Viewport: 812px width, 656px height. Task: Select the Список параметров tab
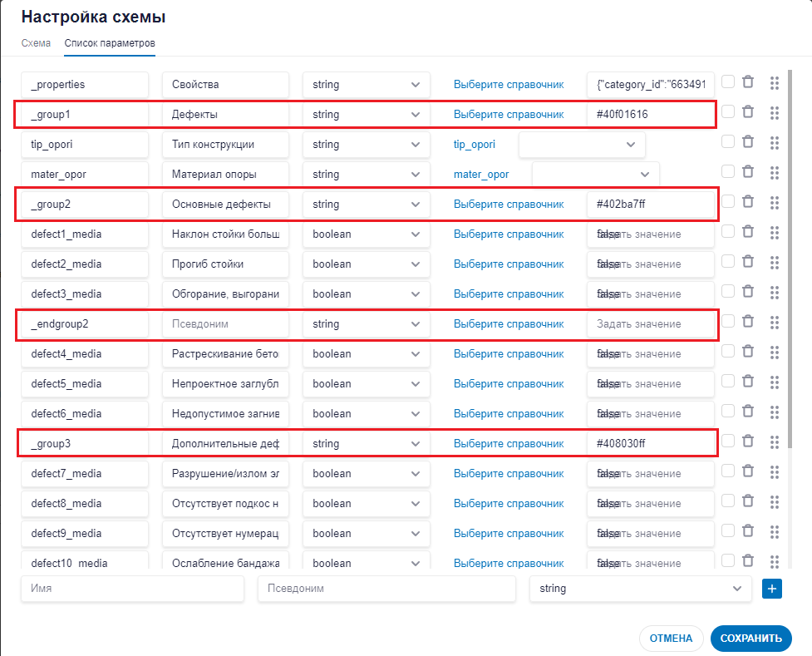click(110, 42)
